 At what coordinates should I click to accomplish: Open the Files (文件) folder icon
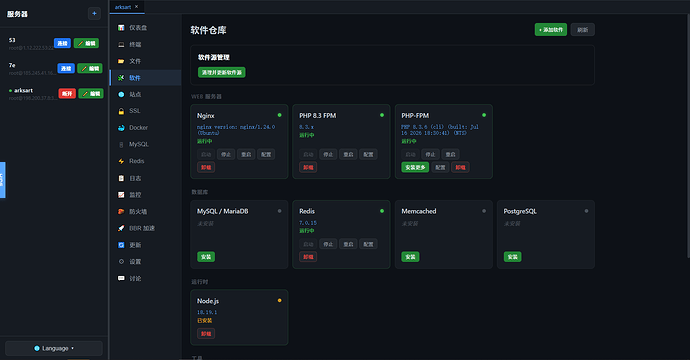121,61
